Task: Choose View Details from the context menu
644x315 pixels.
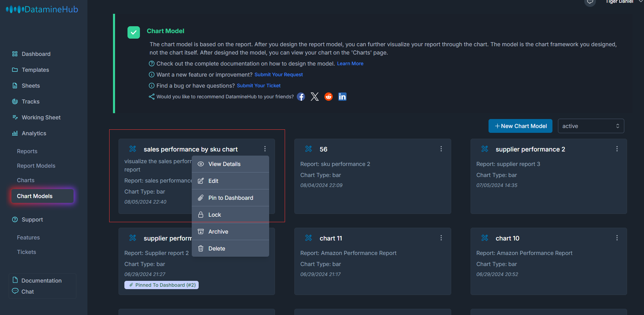Action: (x=230, y=164)
